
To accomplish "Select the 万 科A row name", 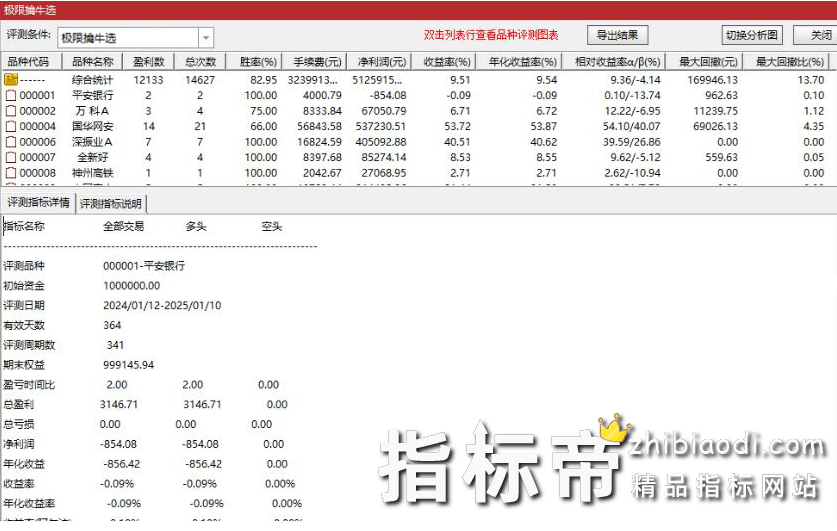I will point(92,111).
